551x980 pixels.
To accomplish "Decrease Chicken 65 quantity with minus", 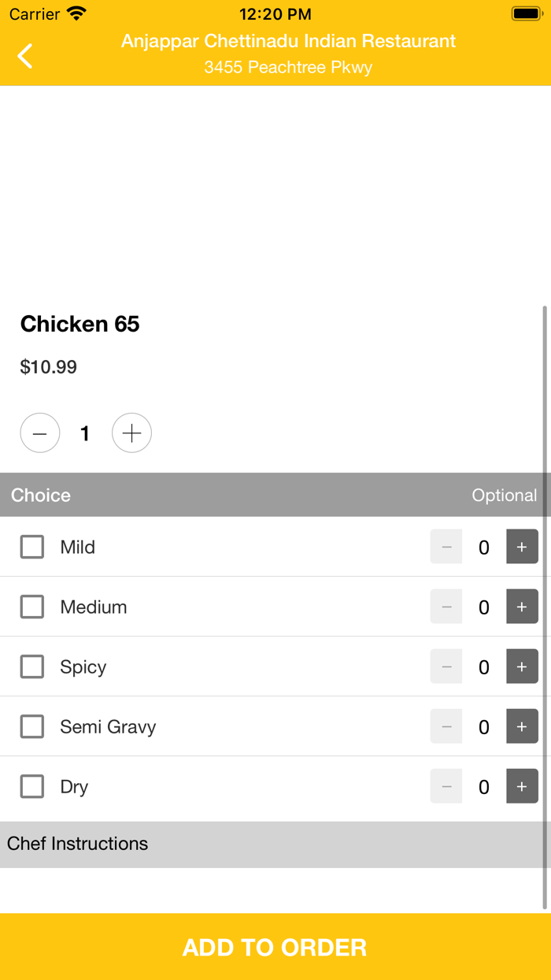I will 40,433.
